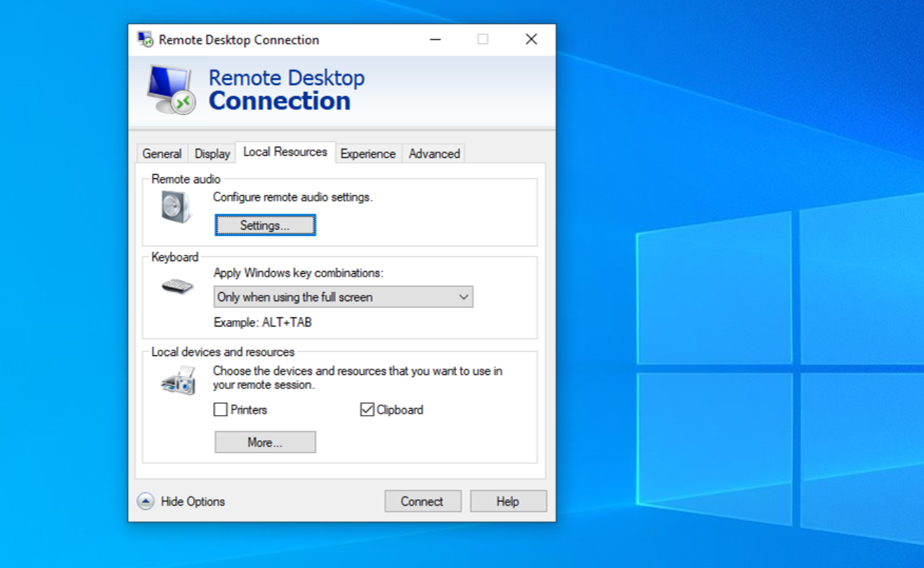
Task: Click the 'Keyboard' group label
Action: coord(175,257)
